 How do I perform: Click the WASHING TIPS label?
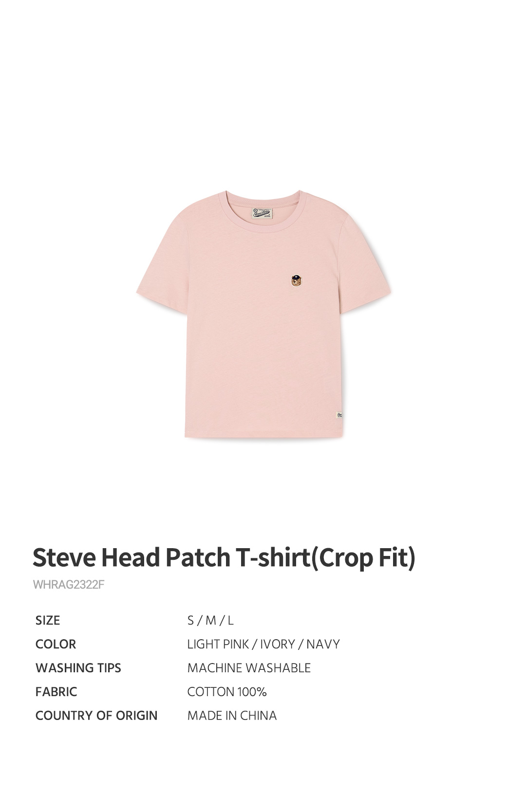pos(78,668)
